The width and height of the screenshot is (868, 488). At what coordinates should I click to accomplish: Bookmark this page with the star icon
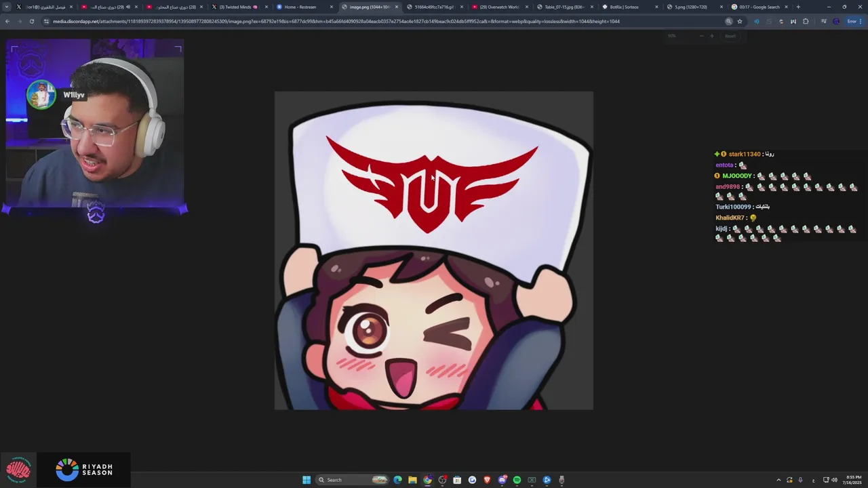coord(740,21)
